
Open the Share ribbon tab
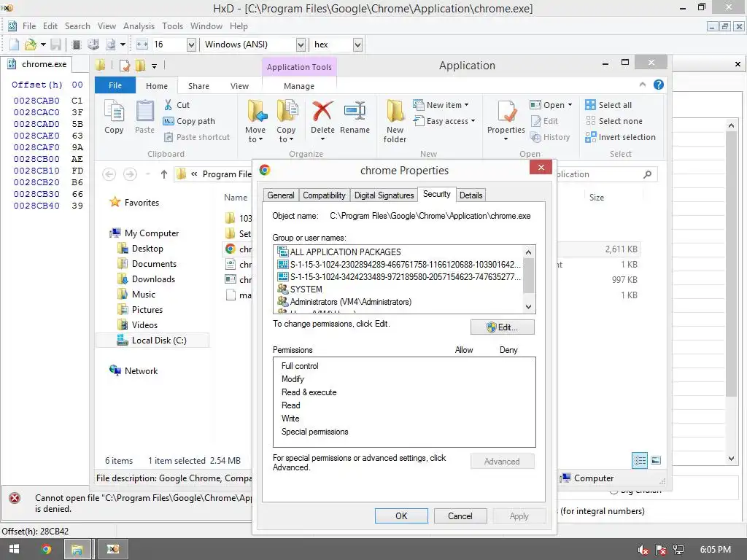(x=198, y=86)
